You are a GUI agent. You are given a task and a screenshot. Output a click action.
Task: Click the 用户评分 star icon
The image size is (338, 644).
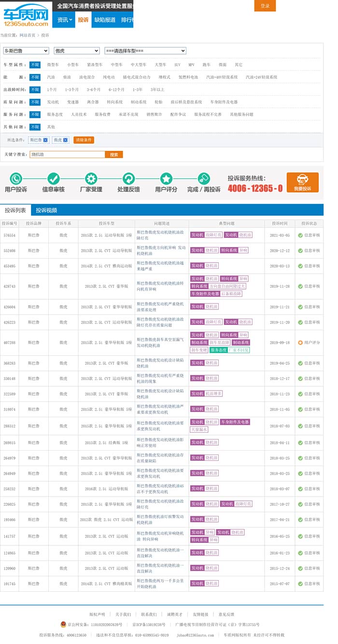[166, 178]
